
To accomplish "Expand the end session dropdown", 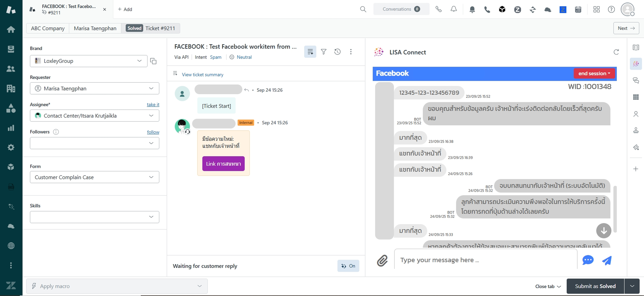I will point(594,73).
